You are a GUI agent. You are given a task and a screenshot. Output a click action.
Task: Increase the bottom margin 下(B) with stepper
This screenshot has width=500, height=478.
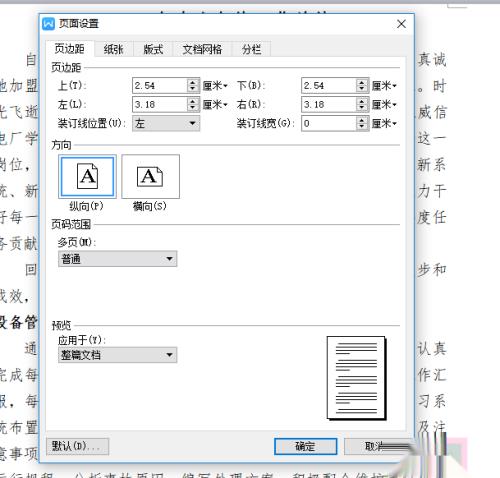[x=362, y=82]
